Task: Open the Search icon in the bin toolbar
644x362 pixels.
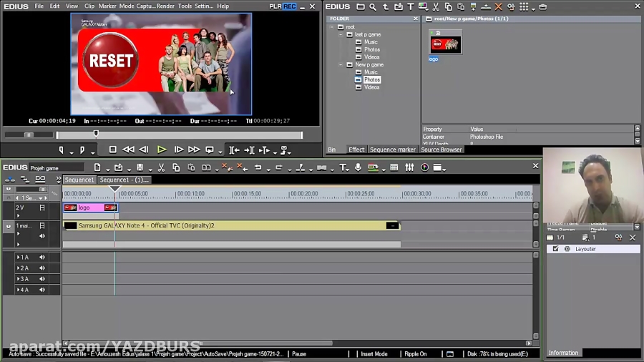Action: [373, 6]
